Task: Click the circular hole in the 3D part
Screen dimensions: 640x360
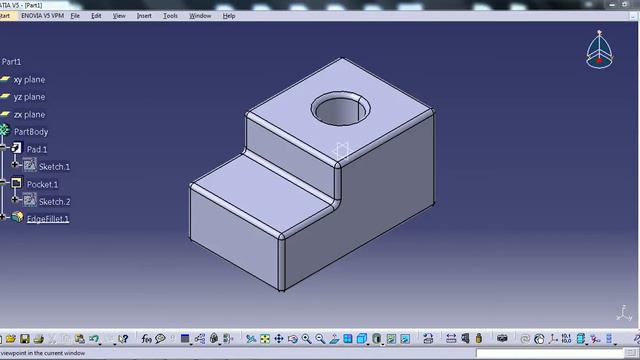Action: [x=341, y=109]
